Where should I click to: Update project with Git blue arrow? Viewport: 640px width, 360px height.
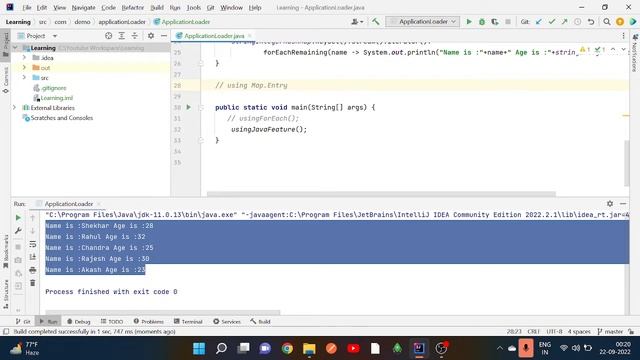click(x=539, y=22)
